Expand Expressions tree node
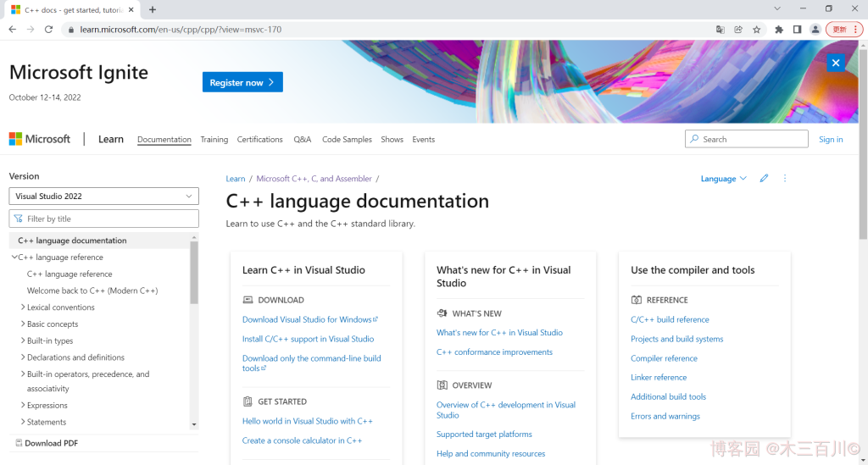868x465 pixels. (x=23, y=405)
